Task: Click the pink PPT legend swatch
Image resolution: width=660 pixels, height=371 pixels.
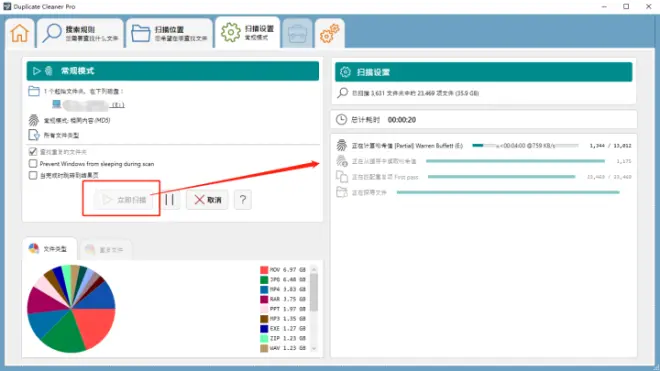Action: tap(264, 309)
